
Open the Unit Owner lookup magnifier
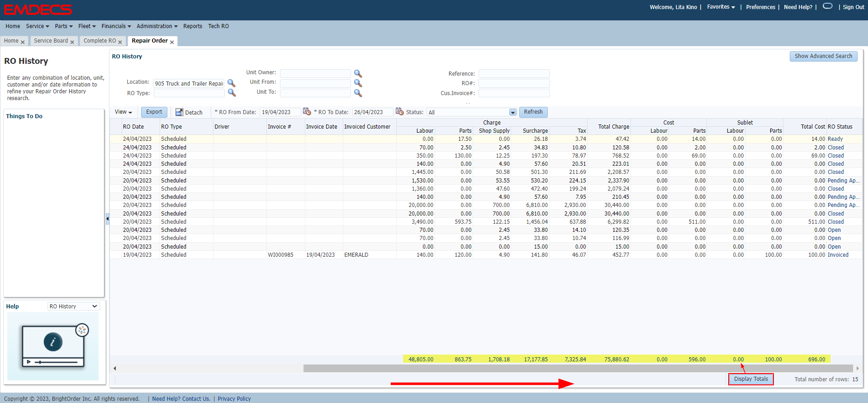pos(358,73)
